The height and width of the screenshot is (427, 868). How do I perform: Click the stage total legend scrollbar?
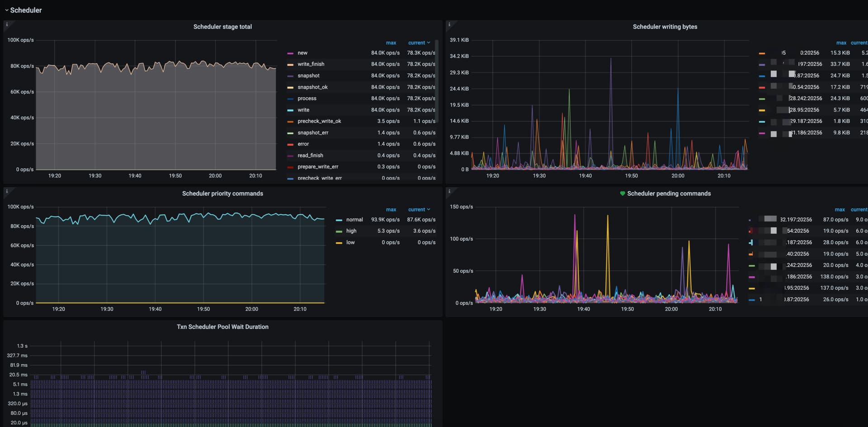tap(437, 81)
